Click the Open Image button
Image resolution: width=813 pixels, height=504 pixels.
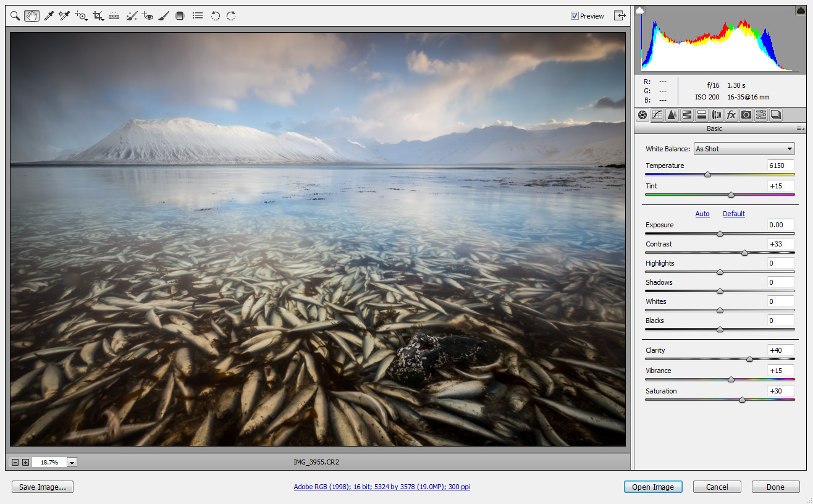653,487
